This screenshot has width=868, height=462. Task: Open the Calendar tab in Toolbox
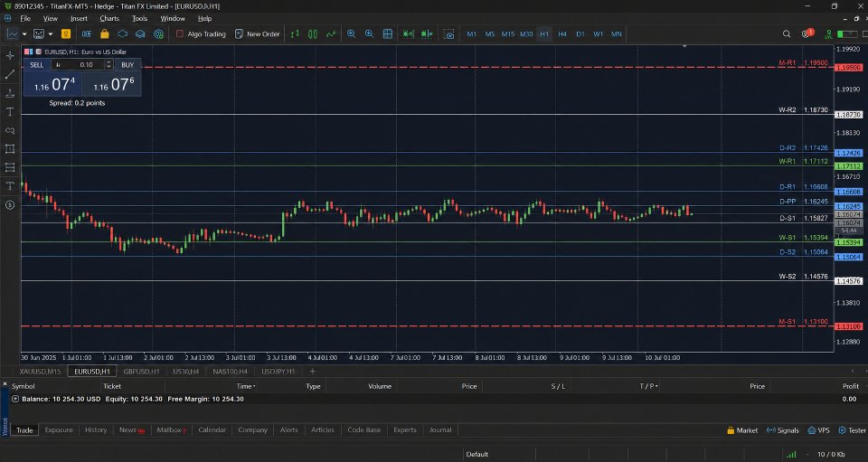[x=212, y=430]
